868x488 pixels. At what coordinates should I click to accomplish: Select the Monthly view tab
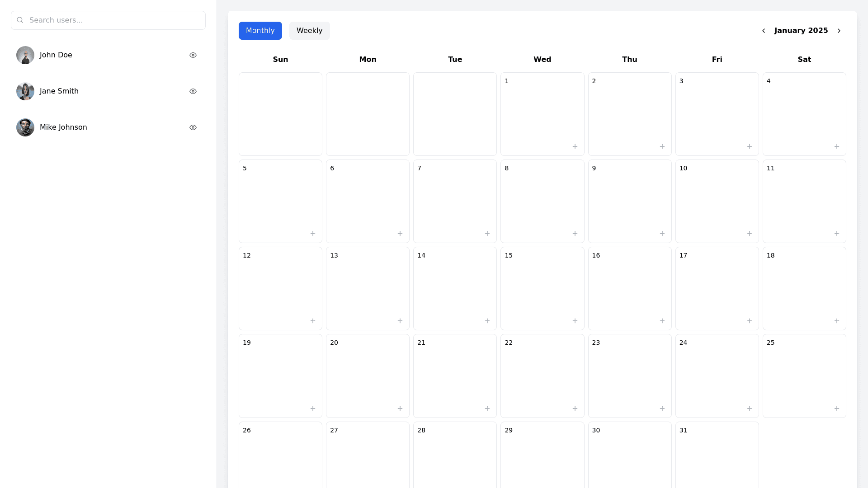coord(260,31)
